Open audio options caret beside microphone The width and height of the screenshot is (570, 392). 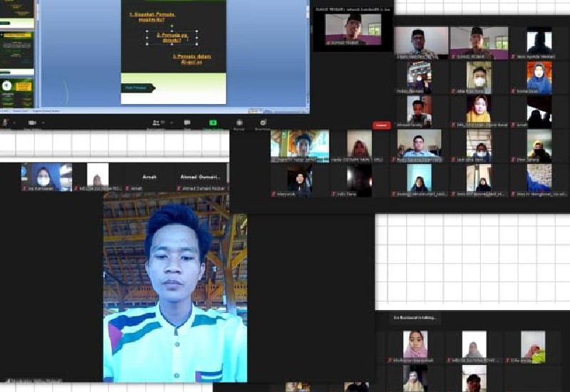[x=14, y=123]
